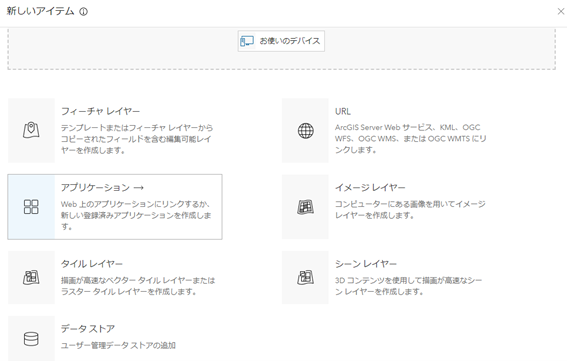The height and width of the screenshot is (361, 567).
Task: Click the description ユーザー管理データ ストアの追加
Action: point(118,345)
